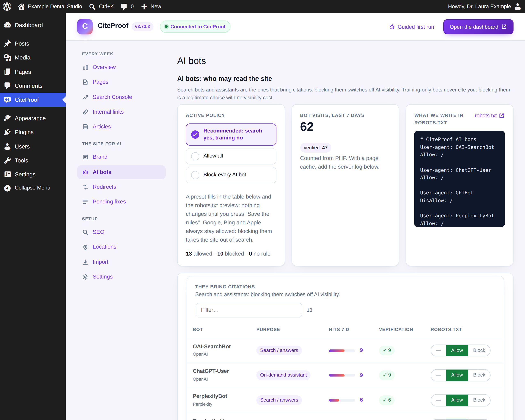
Task: Click the SEO magnifier icon
Action: point(85,232)
